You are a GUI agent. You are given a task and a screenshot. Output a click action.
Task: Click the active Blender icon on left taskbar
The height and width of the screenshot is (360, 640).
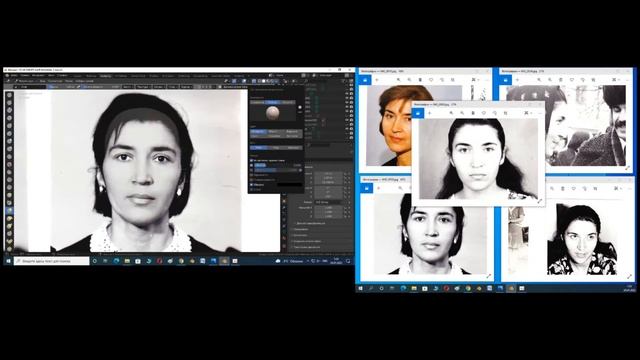[x=224, y=261]
